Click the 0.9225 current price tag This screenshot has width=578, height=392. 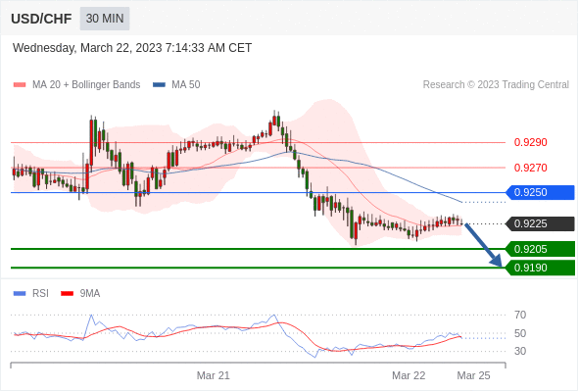click(x=540, y=223)
